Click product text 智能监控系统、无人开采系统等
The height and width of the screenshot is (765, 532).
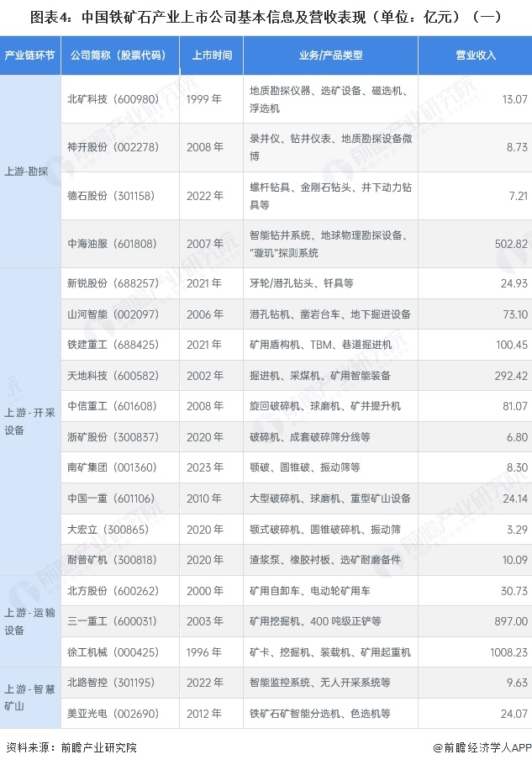coord(320,683)
